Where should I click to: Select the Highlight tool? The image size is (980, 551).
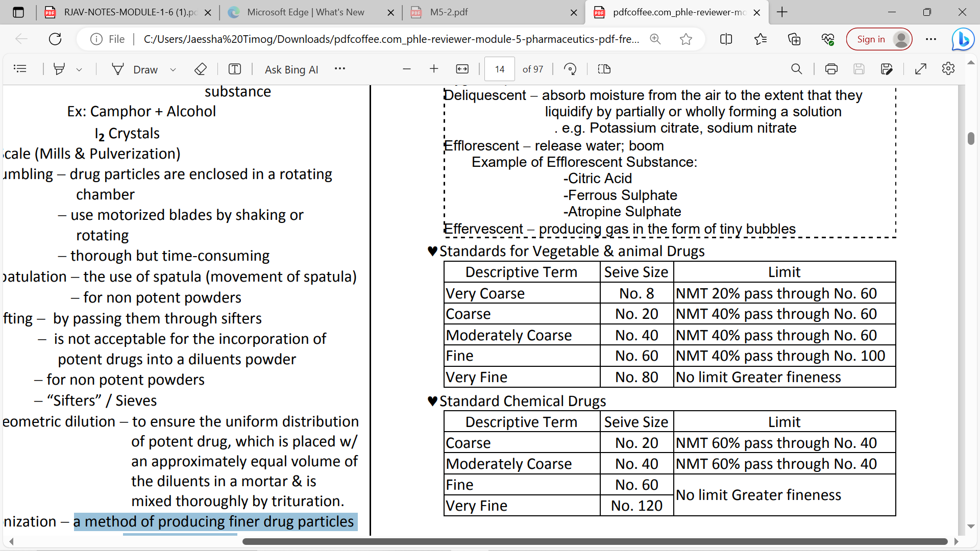coord(59,69)
